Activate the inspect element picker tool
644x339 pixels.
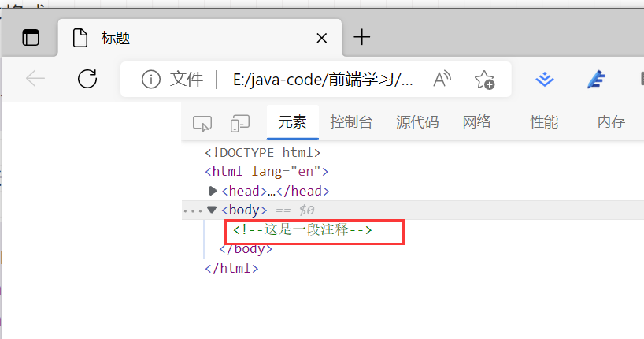[202, 124]
